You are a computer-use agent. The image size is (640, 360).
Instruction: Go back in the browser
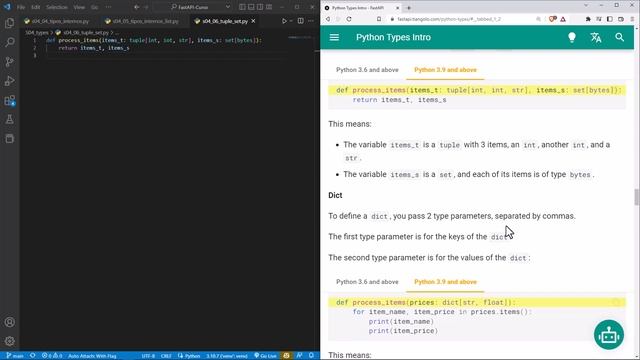point(328,19)
